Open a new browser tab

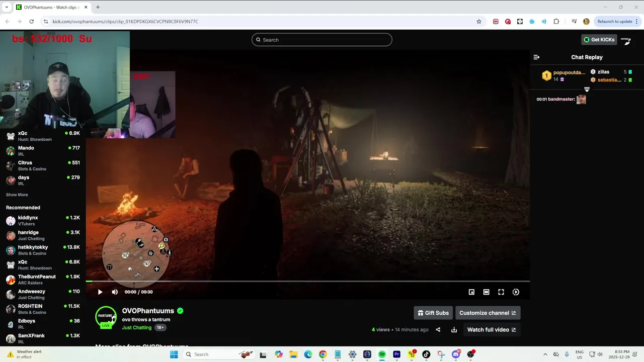pyautogui.click(x=98, y=7)
